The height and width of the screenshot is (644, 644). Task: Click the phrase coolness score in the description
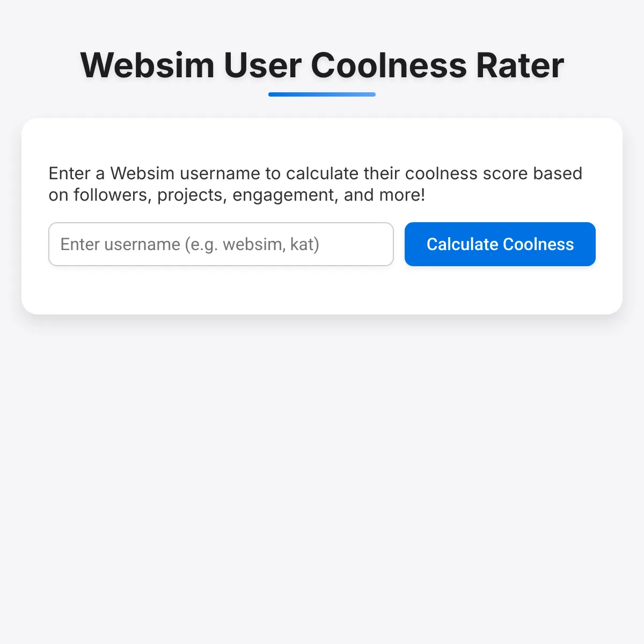pyautogui.click(x=466, y=173)
